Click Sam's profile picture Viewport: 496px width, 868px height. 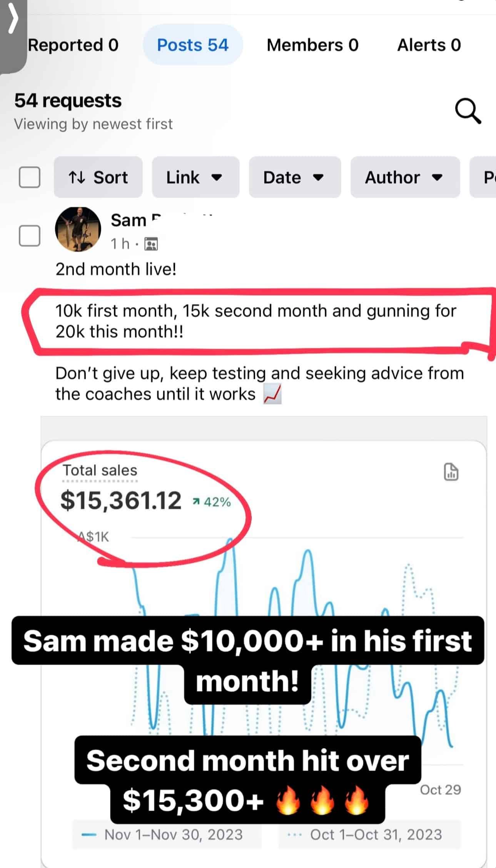[78, 229]
